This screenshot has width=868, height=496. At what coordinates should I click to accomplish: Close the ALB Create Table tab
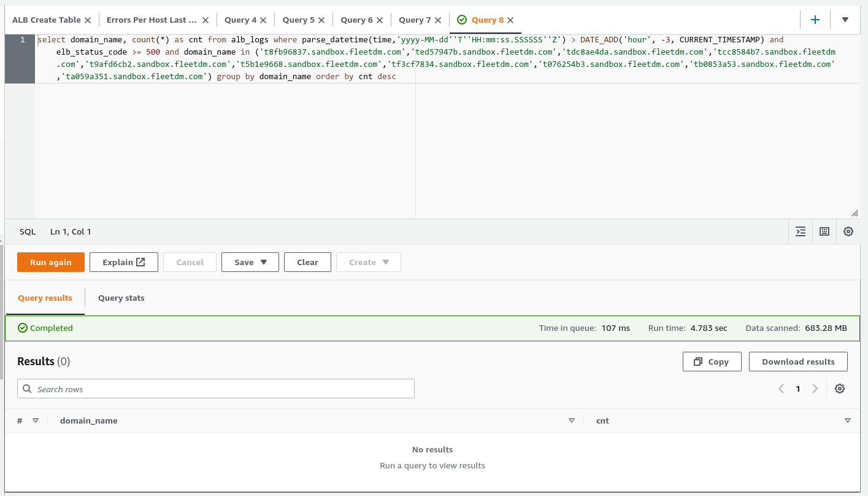88,20
